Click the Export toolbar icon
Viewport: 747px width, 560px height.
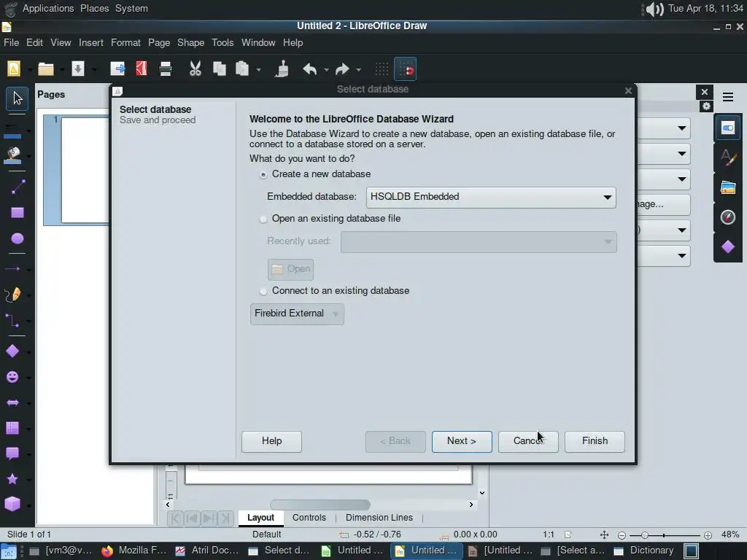click(x=117, y=69)
